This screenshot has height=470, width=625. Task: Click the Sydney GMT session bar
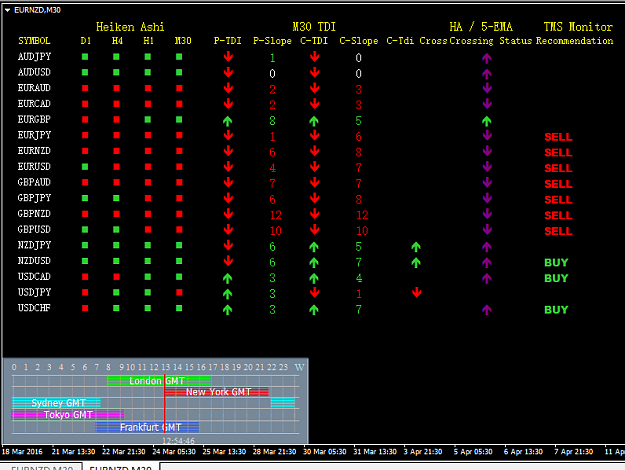click(x=56, y=403)
